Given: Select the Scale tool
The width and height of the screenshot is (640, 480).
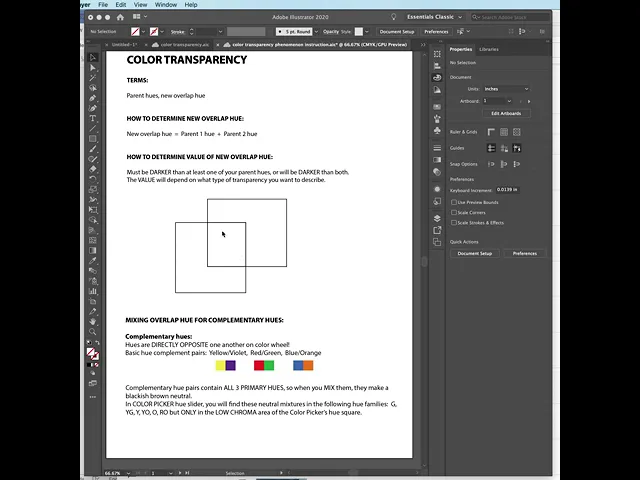Looking at the screenshot, I should (93, 190).
